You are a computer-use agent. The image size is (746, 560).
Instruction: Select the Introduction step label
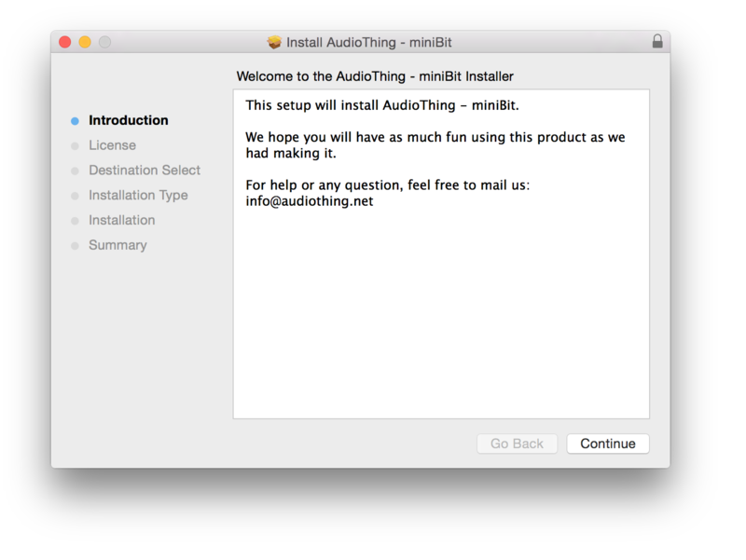click(129, 120)
